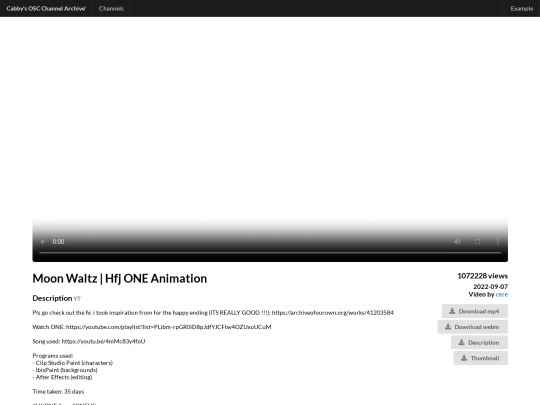
Task: Click the 'After Effects (editing)' line
Action: pyautogui.click(x=62, y=377)
